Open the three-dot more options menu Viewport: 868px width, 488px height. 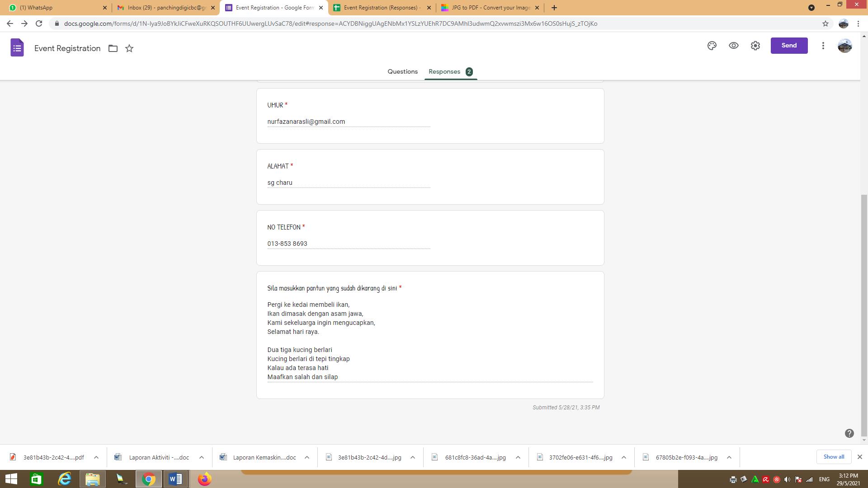(823, 46)
